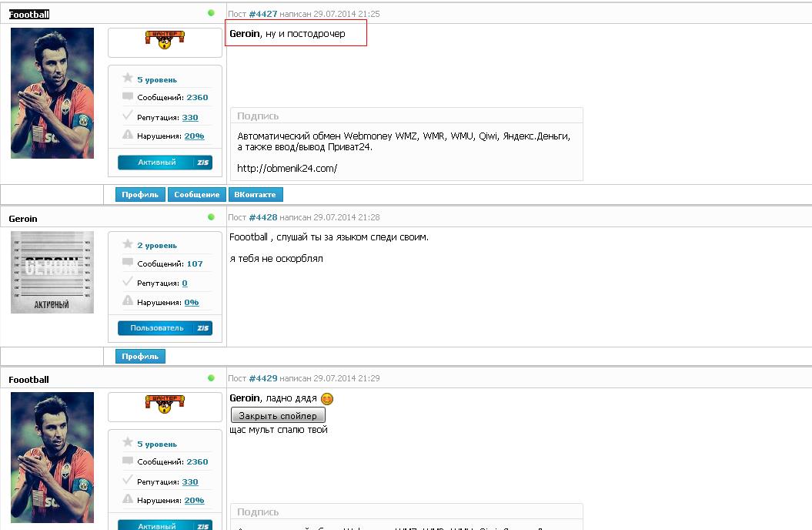Open Profile button under post #4427
812x530 pixels.
pyautogui.click(x=140, y=194)
